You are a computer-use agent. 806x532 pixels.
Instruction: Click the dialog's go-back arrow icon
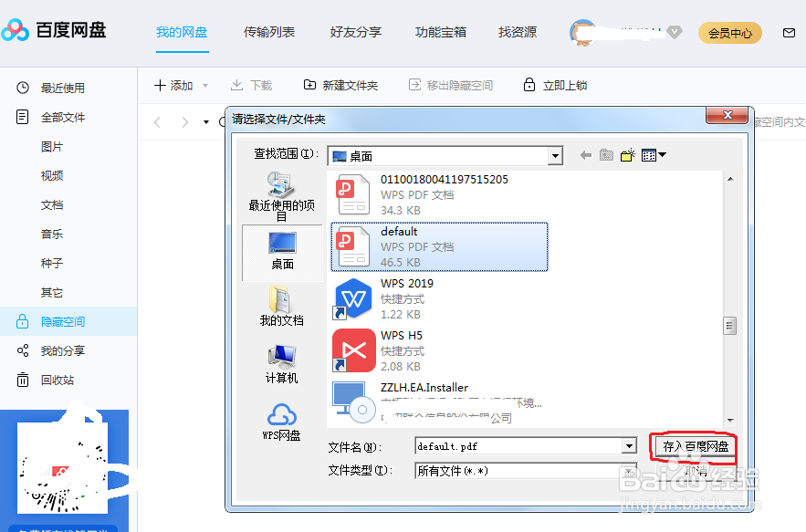click(x=585, y=155)
